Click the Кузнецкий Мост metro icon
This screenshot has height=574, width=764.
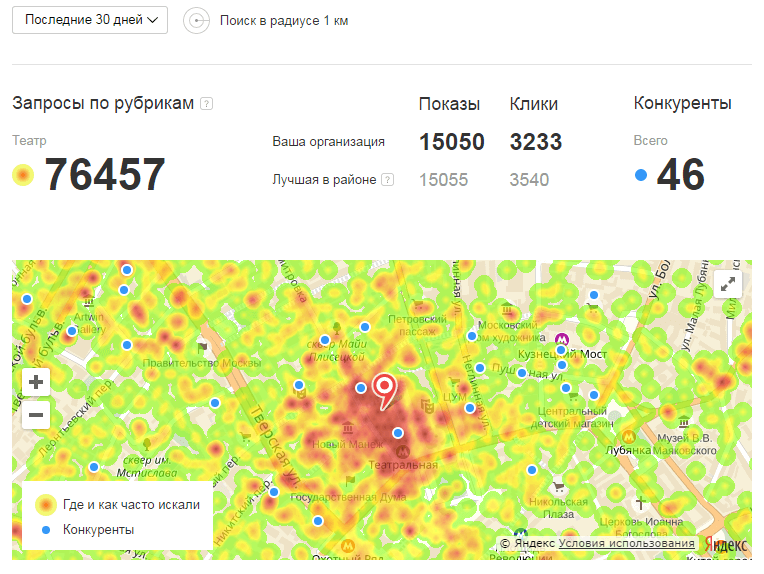click(x=562, y=340)
